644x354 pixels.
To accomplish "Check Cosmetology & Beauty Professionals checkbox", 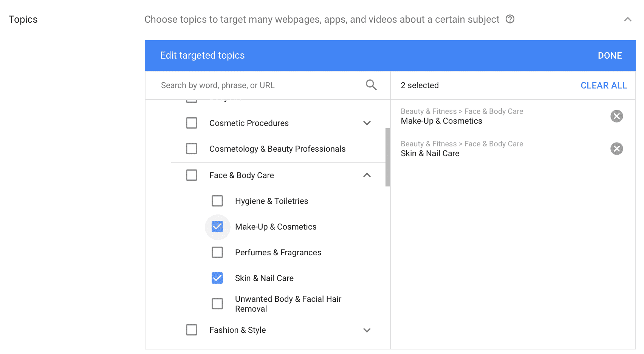I will [192, 149].
